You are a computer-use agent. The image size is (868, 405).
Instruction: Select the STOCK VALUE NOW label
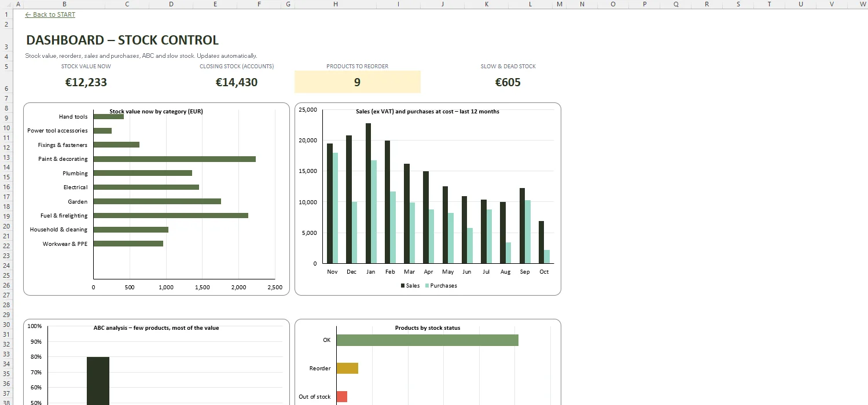click(x=86, y=66)
